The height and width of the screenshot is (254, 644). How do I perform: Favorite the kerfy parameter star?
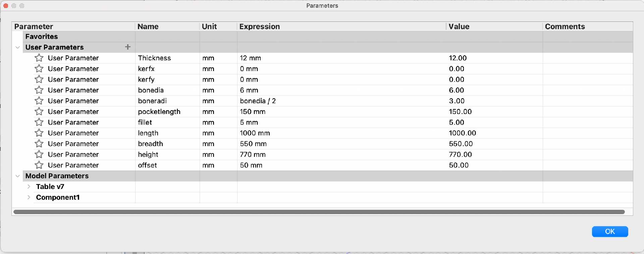coord(39,79)
